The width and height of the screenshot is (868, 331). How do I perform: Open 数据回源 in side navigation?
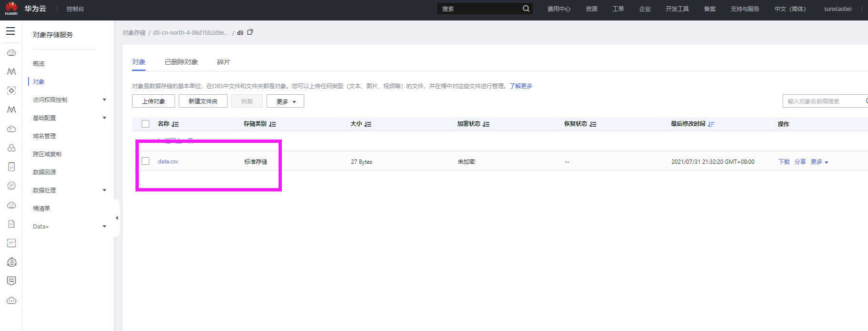point(44,172)
